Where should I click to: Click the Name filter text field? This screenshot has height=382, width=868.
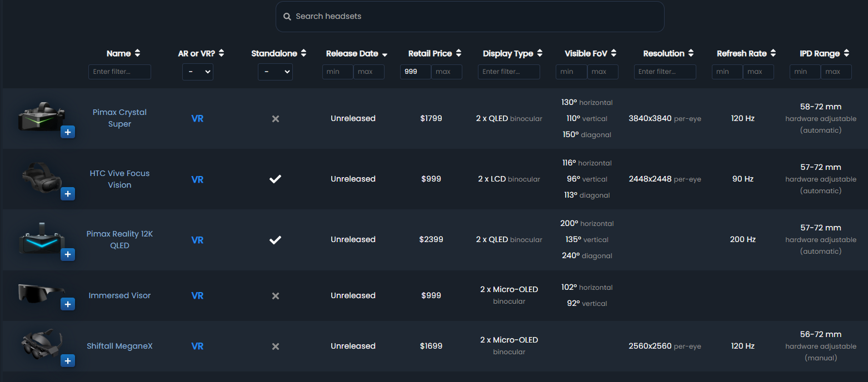[x=119, y=72]
